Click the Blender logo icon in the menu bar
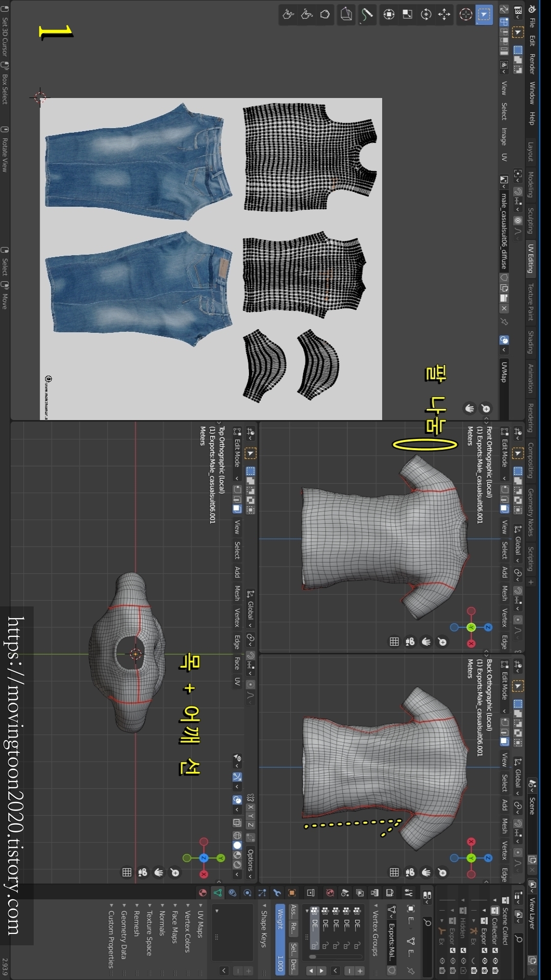551x980 pixels. (532, 9)
